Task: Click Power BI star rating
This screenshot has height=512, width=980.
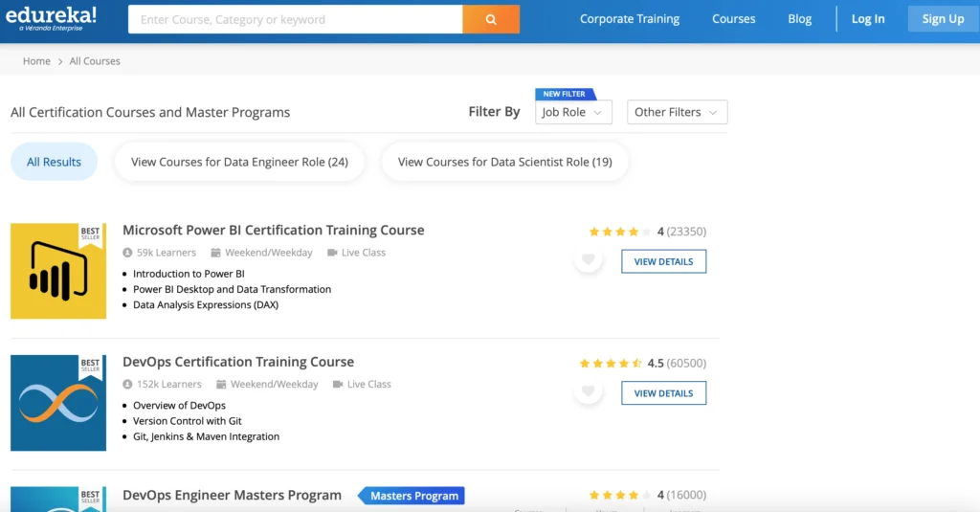Action: (x=620, y=232)
